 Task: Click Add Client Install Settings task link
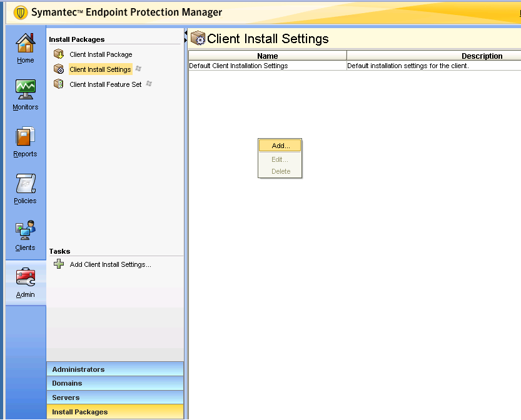click(x=110, y=264)
